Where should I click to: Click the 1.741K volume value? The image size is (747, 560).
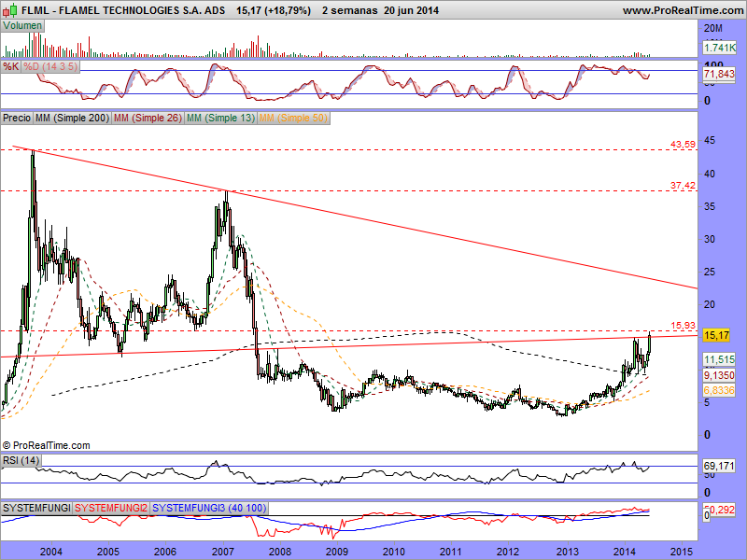pyautogui.click(x=719, y=48)
